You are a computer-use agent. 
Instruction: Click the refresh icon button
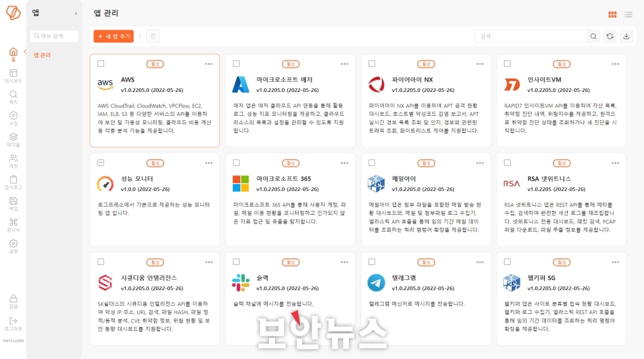coord(610,36)
